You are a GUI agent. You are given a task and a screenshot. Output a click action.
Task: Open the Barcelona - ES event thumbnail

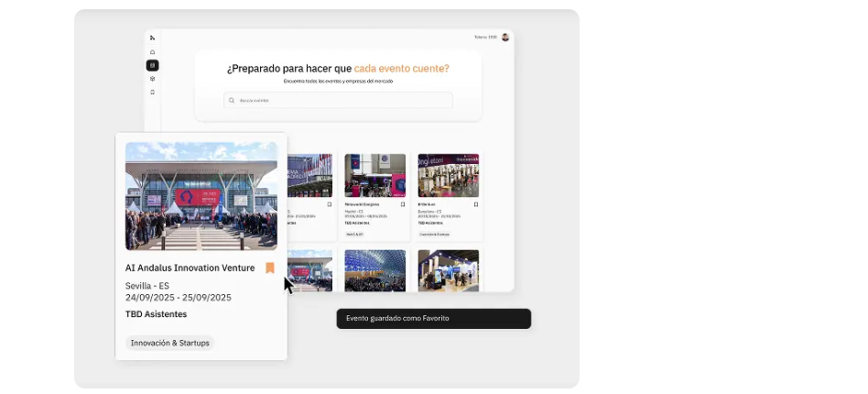449,176
